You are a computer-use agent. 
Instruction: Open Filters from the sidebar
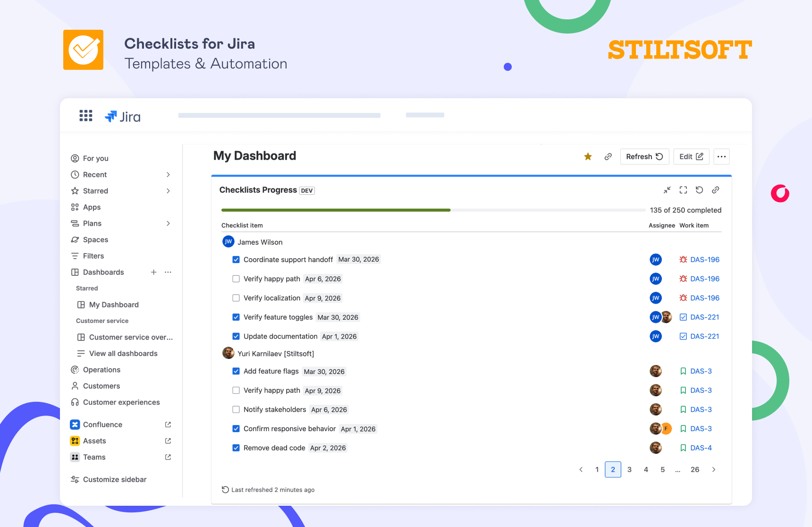click(93, 255)
